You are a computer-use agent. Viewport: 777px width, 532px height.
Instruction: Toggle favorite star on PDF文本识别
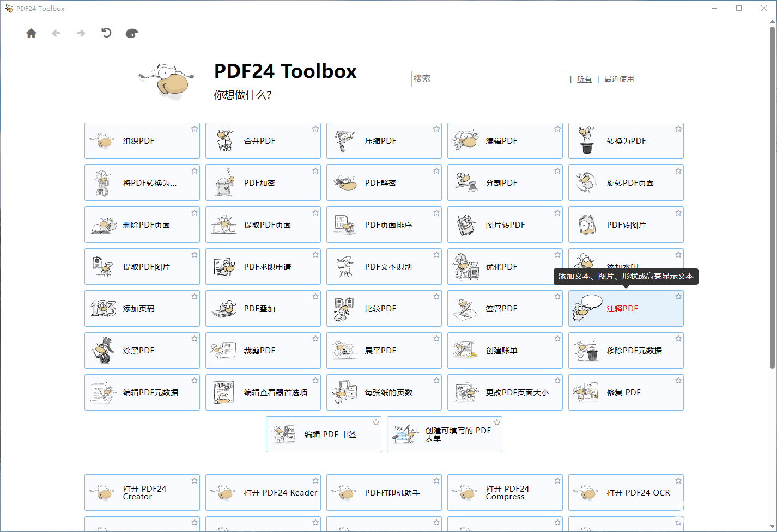436,255
